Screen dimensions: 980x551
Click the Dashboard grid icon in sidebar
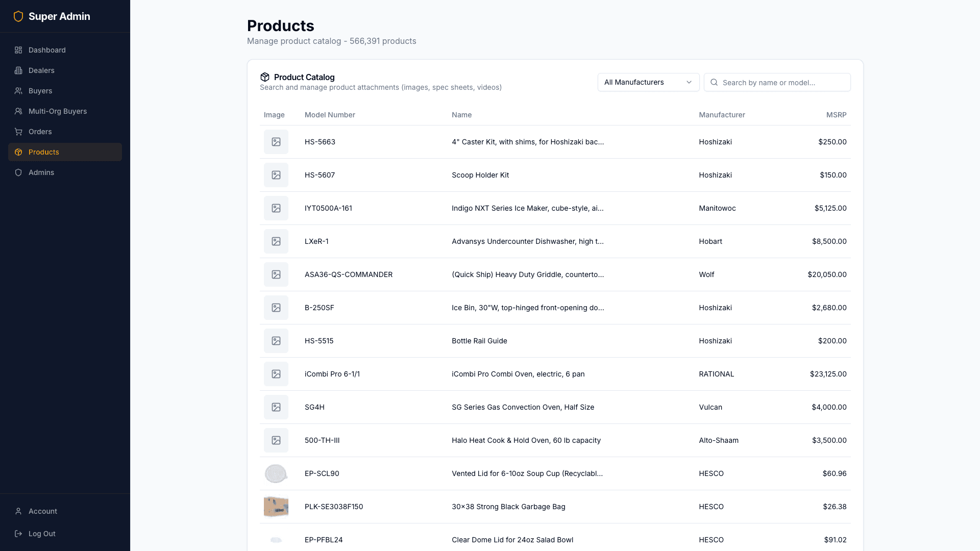point(18,50)
